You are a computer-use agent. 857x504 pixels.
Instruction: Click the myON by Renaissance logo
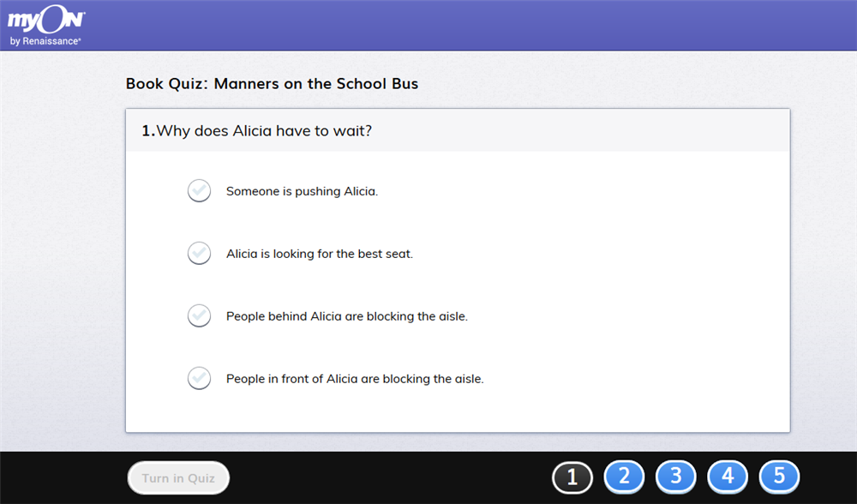pyautogui.click(x=45, y=26)
